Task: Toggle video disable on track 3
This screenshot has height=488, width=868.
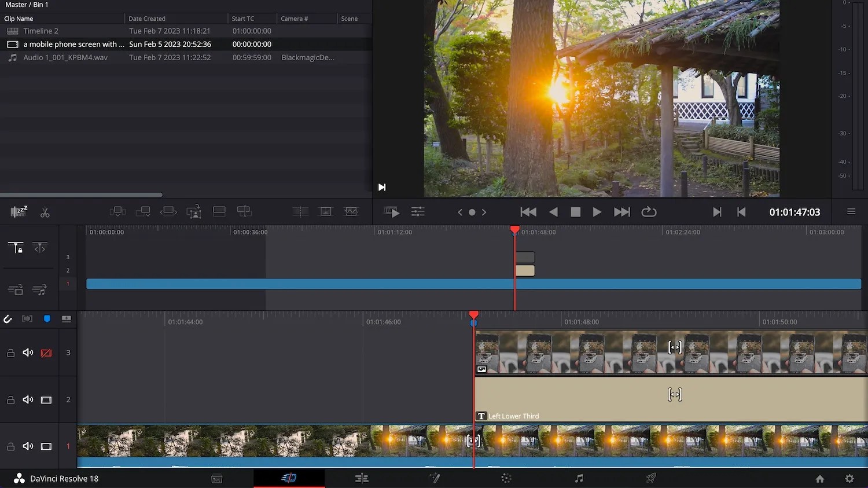Action: 46,353
